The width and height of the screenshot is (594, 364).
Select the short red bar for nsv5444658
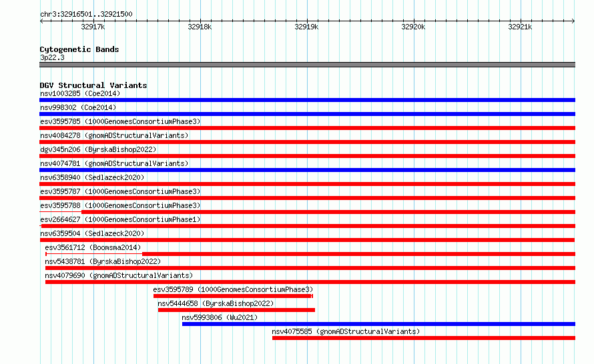pyautogui.click(x=236, y=310)
